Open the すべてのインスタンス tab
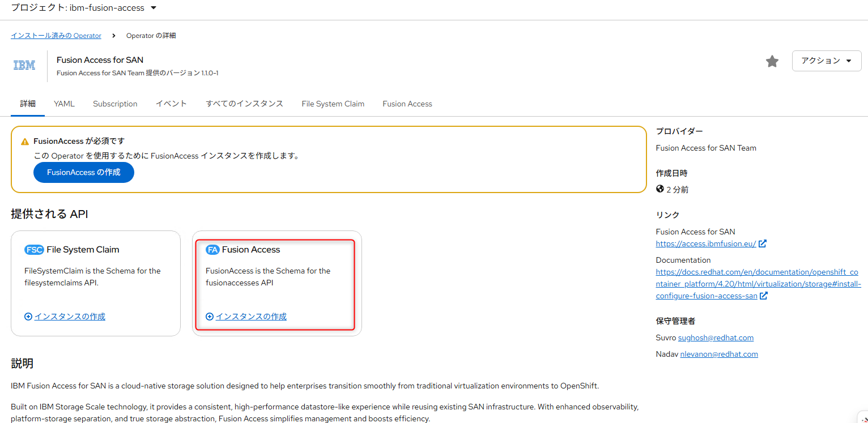The image size is (868, 423). 245,104
